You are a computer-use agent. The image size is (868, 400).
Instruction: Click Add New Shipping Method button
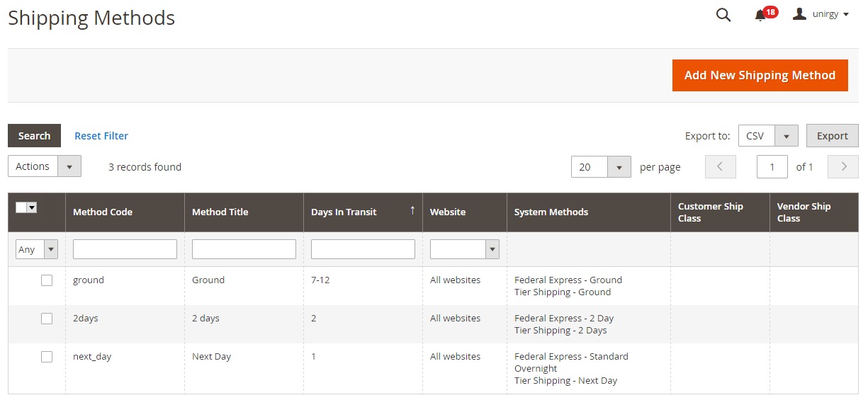tap(760, 75)
